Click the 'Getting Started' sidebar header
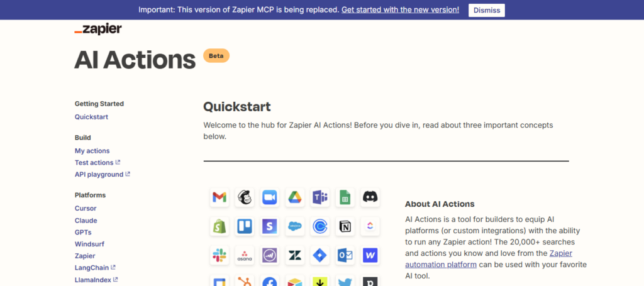This screenshot has height=286, width=644. click(x=99, y=104)
